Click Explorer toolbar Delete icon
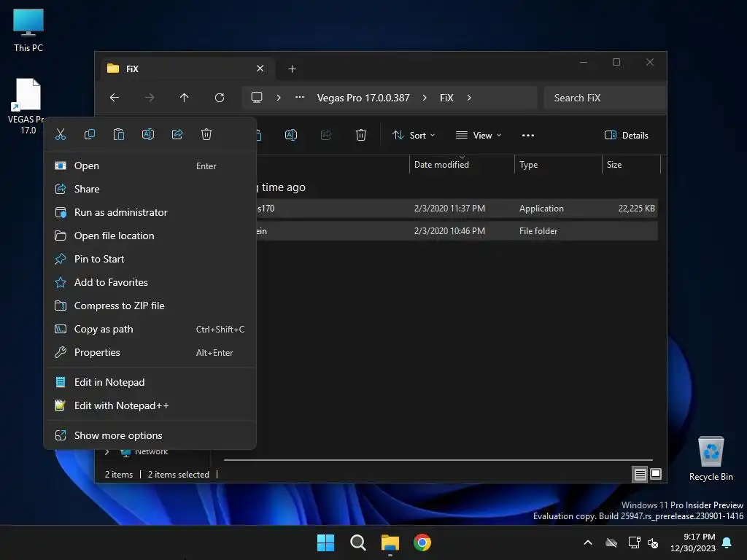This screenshot has height=560, width=747. click(x=361, y=135)
